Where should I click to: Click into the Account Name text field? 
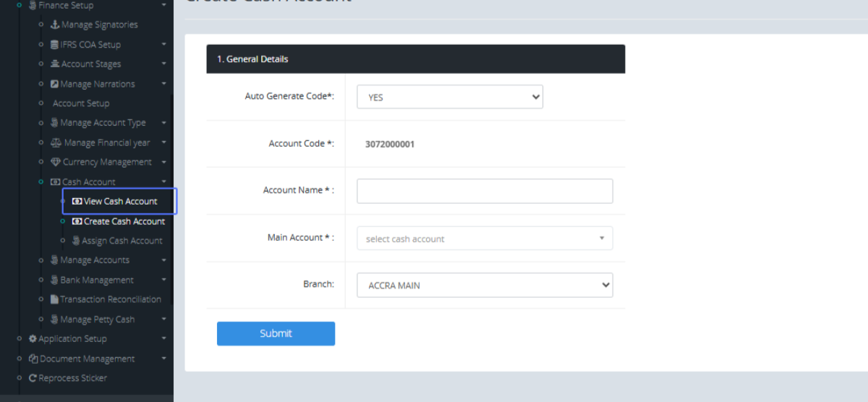pos(485,191)
